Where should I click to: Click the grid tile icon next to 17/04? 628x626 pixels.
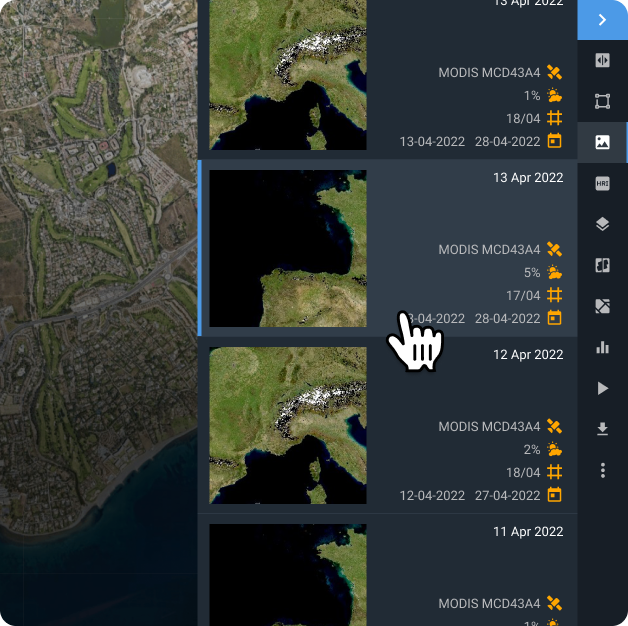(554, 296)
